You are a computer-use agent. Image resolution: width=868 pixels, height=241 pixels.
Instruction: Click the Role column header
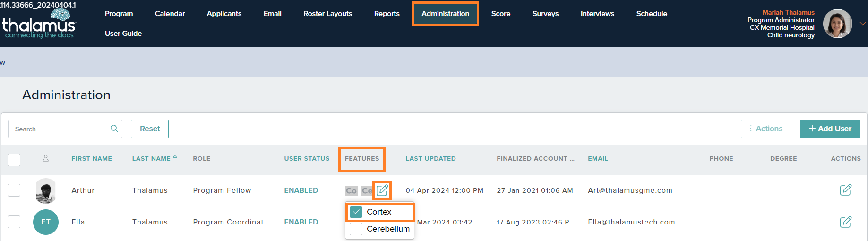click(202, 159)
